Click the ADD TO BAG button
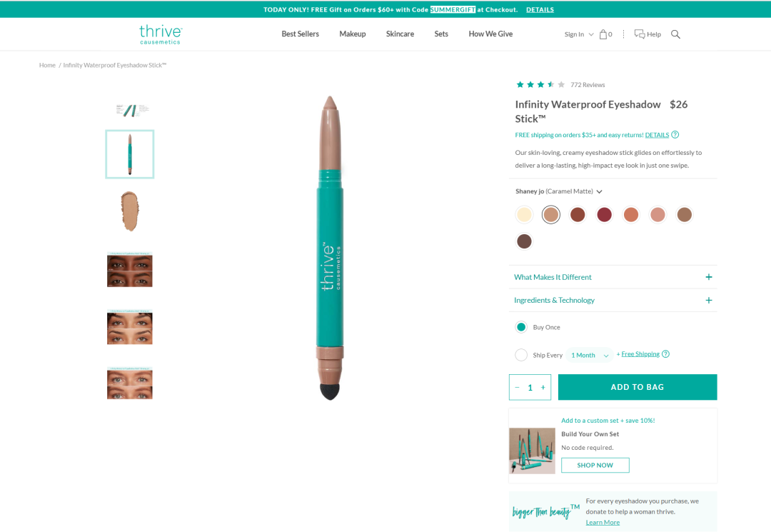Image resolution: width=771 pixels, height=532 pixels. coord(638,387)
